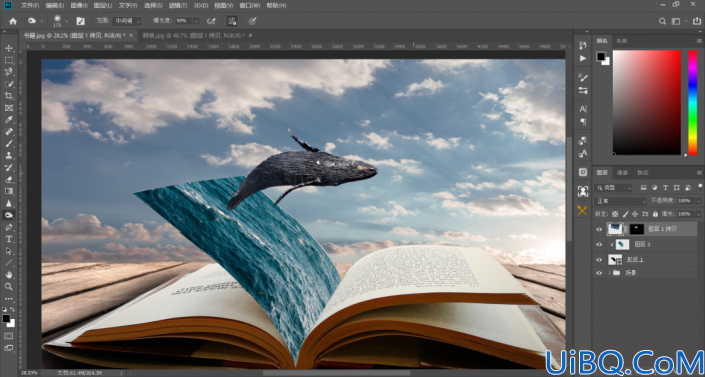Toggle lock all layer icon
This screenshot has height=377, width=705.
pos(655,214)
